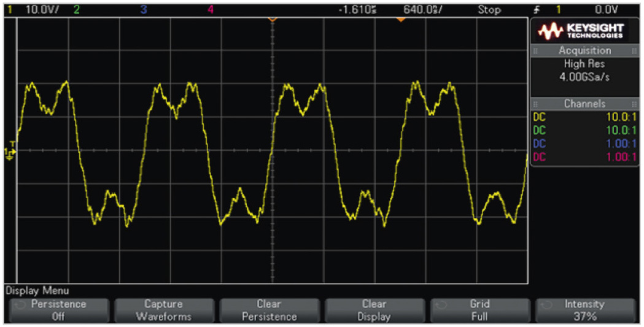Toggle the Stop run status indicator
The height and width of the screenshot is (327, 644).
coord(489,10)
